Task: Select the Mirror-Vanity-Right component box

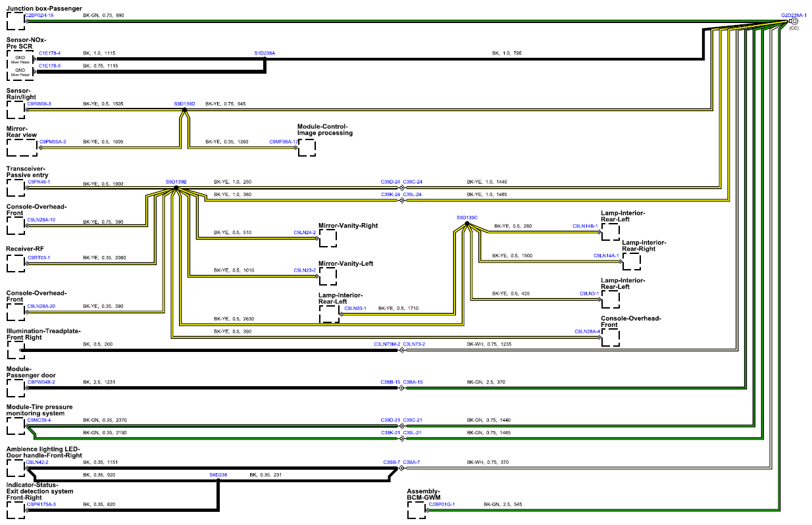Action: point(327,239)
